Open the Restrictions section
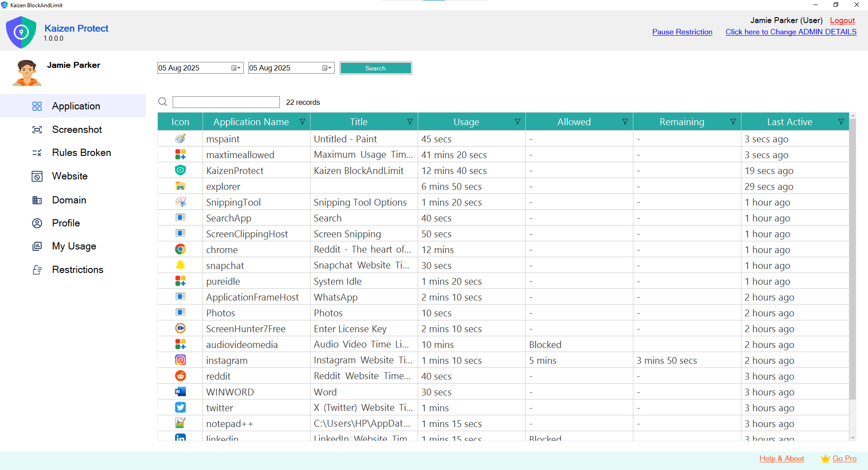The height and width of the screenshot is (470, 868). [37, 270]
